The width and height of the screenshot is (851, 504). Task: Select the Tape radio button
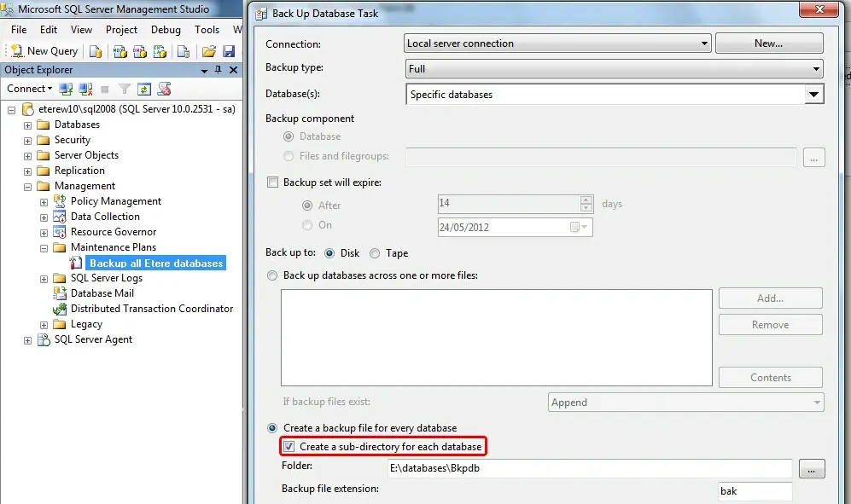pyautogui.click(x=375, y=253)
